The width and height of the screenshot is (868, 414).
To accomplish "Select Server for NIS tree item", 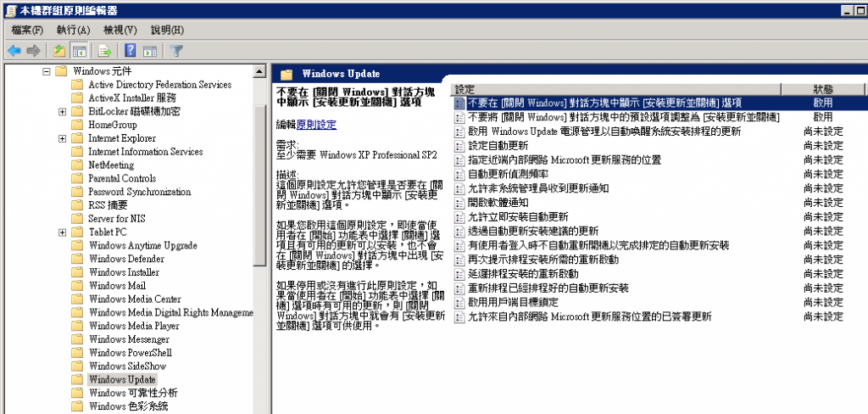I will (116, 218).
